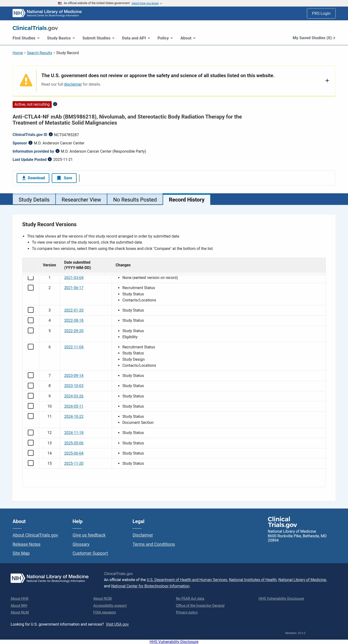Open version submitted 2024-10-22

(74, 416)
